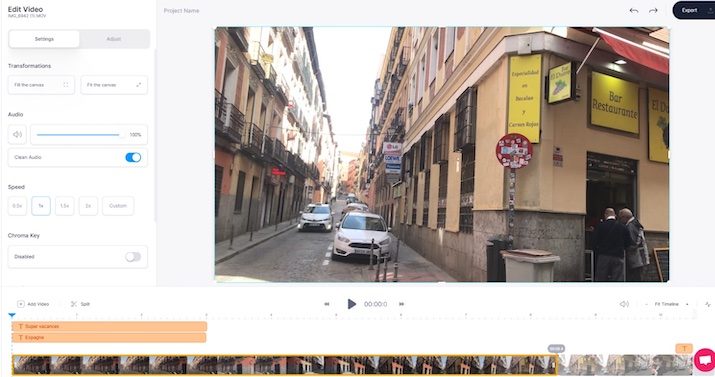Select the Settings tab
715x377 pixels.
point(44,39)
